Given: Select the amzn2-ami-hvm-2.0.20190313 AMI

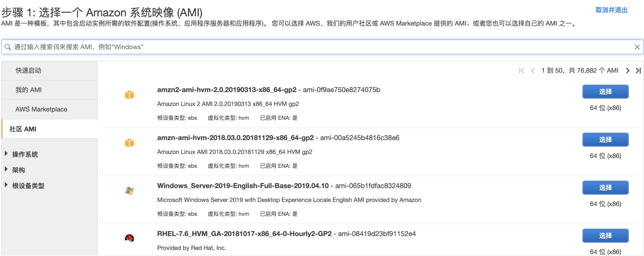Looking at the screenshot, I should point(605,92).
